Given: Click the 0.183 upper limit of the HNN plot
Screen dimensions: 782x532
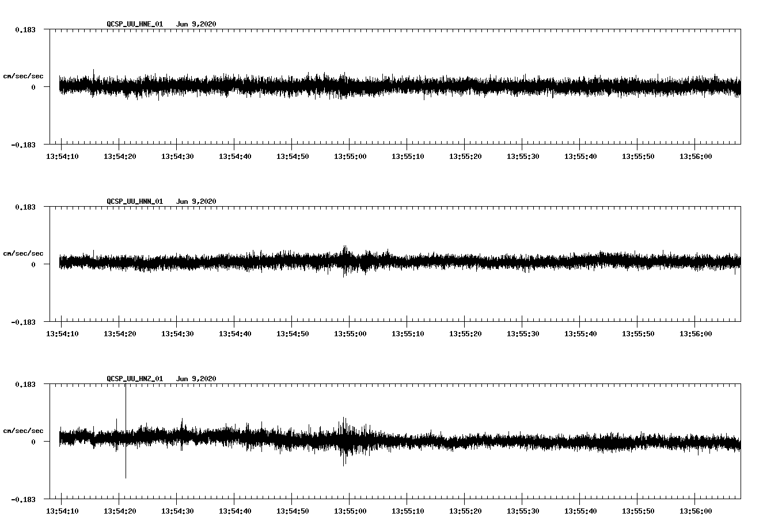Looking at the screenshot, I should point(25,207).
